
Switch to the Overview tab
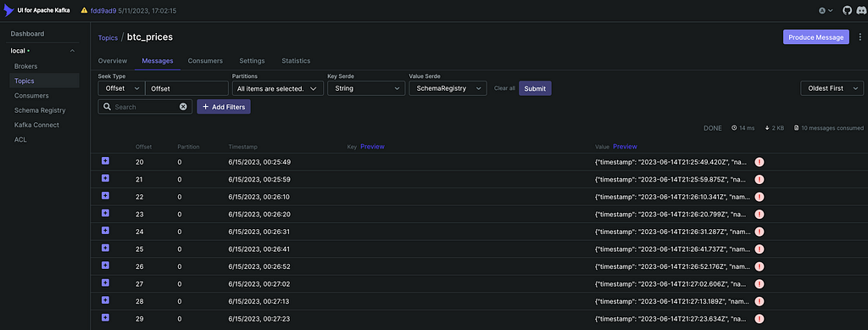tap(113, 61)
